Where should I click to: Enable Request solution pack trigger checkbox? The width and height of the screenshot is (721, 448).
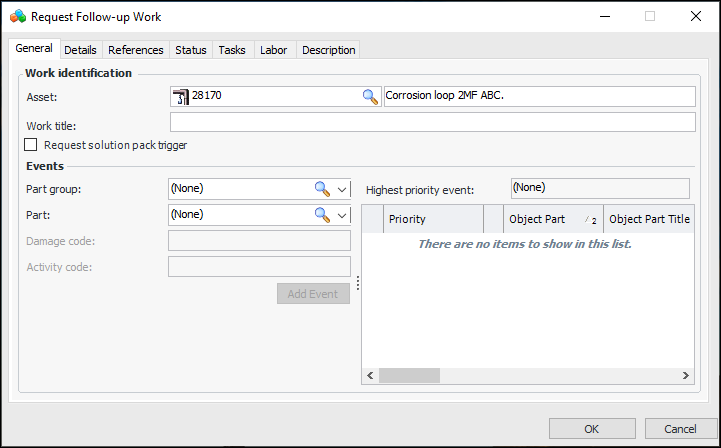31,145
